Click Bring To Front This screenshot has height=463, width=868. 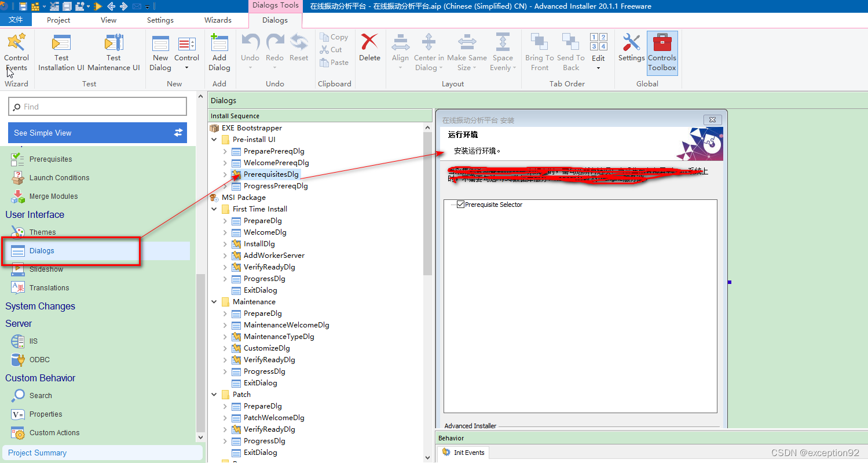tap(540, 53)
